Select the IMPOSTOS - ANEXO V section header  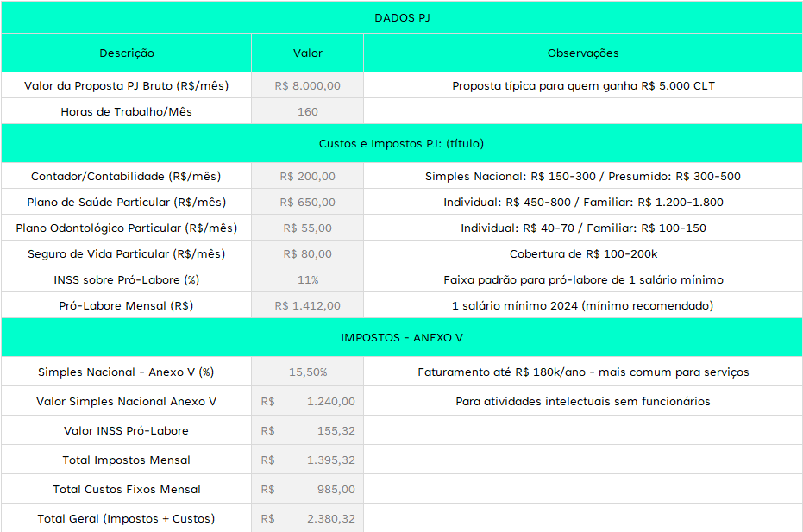tap(402, 337)
